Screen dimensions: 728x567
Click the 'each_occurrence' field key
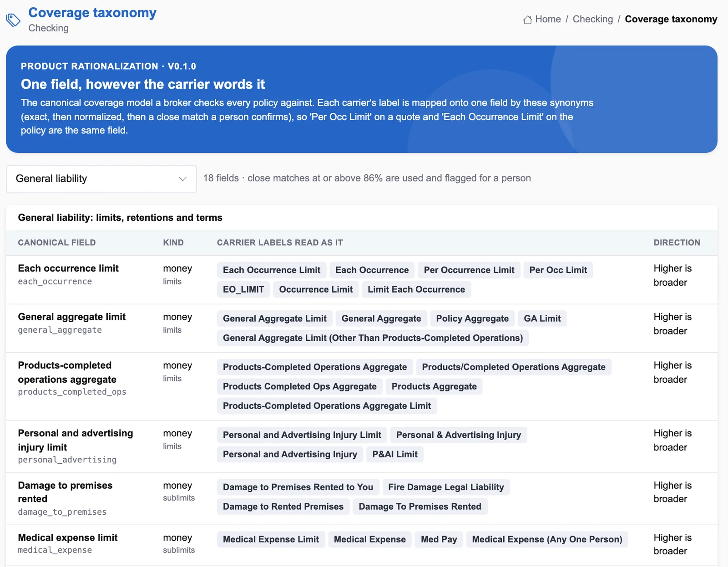click(x=55, y=282)
